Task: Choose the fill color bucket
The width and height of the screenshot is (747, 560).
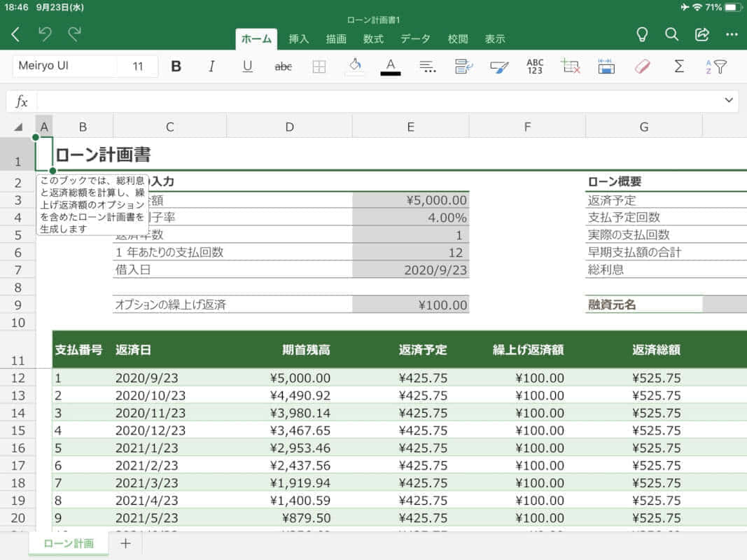Action: point(355,65)
